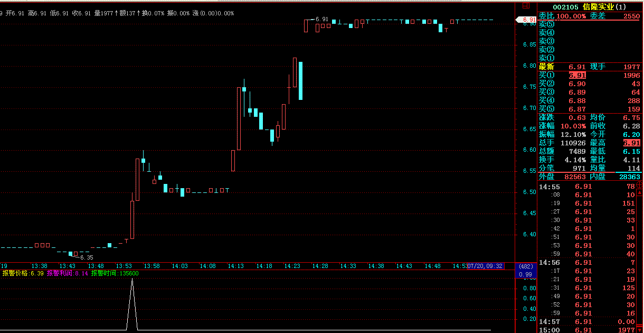
Task: Click the 涨跌 change value 0.63
Action: 577,117
